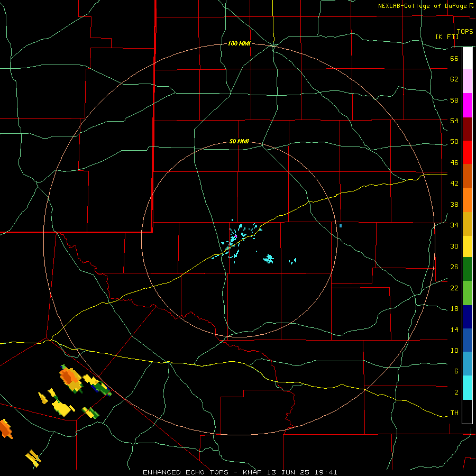The height and width of the screenshot is (476, 476).
Task: Pick the cyan legend swatch
Action: (467, 388)
